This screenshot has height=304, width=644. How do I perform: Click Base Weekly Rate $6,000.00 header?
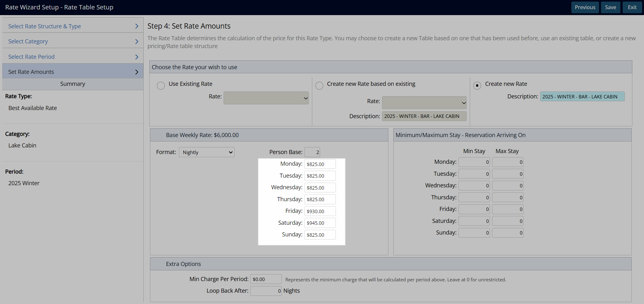click(269, 135)
